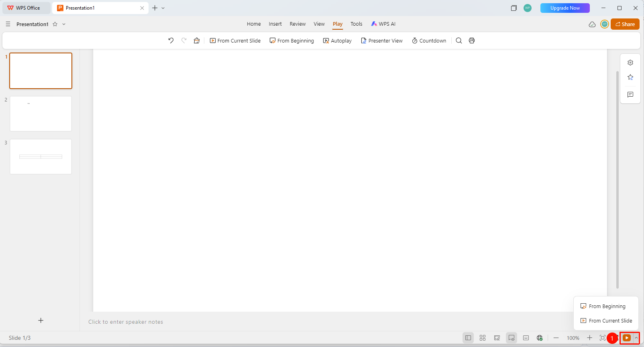Image resolution: width=644 pixels, height=347 pixels.
Task: Open the comments icon in the right sidebar
Action: click(x=630, y=95)
